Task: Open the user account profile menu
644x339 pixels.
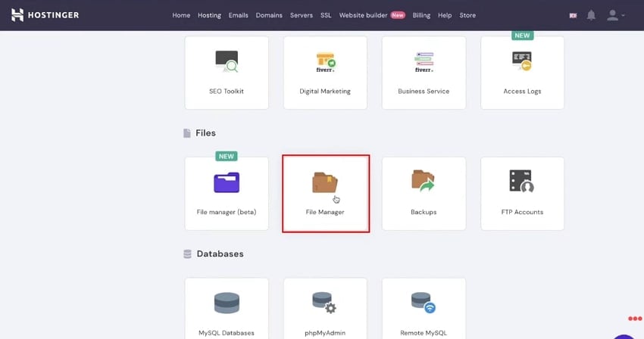Action: 615,15
